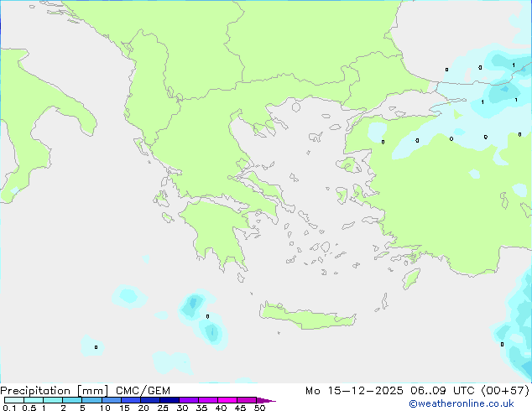Select the 1–2 mm legend color swatch
532x411 pixels.
point(53,400)
